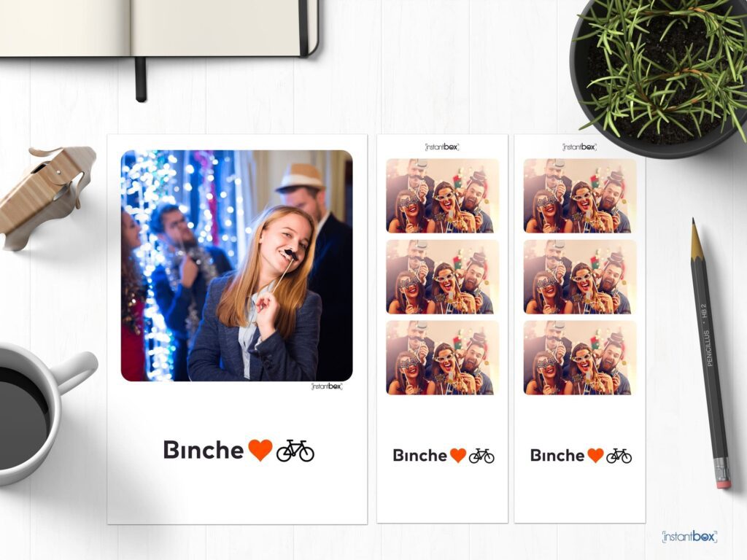Viewport: 747px width, 560px height.
Task: Click the heart icon on right strip
Action: click(595, 455)
